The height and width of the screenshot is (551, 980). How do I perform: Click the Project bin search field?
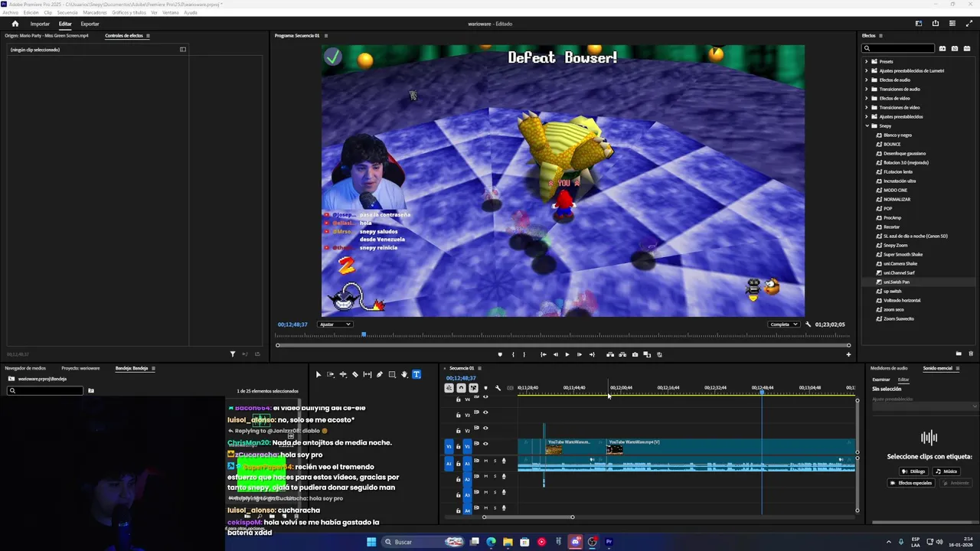(x=45, y=390)
